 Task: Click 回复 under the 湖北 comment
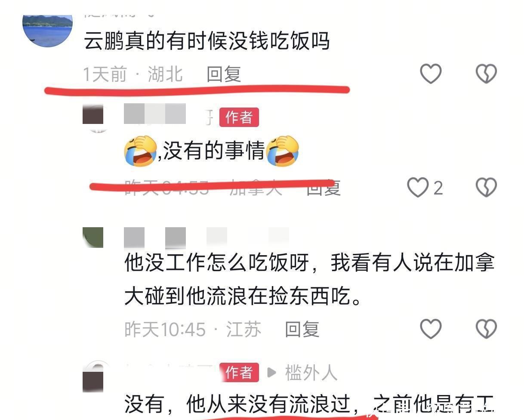[x=224, y=74]
